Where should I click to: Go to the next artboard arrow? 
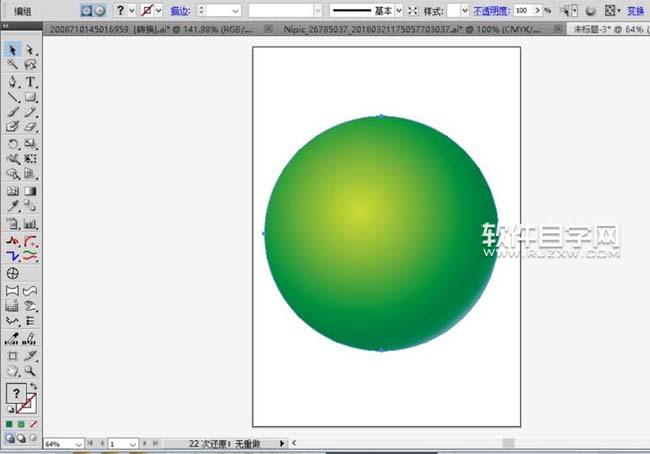(145, 443)
